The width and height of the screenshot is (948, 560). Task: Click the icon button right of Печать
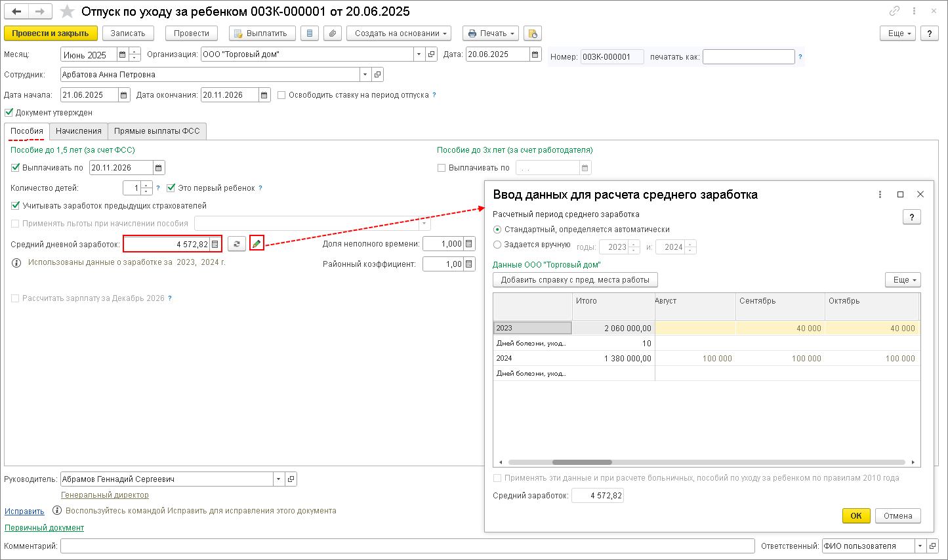(532, 33)
